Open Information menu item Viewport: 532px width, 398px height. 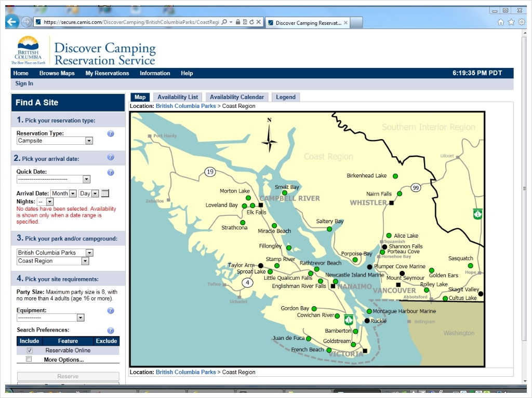pos(155,73)
